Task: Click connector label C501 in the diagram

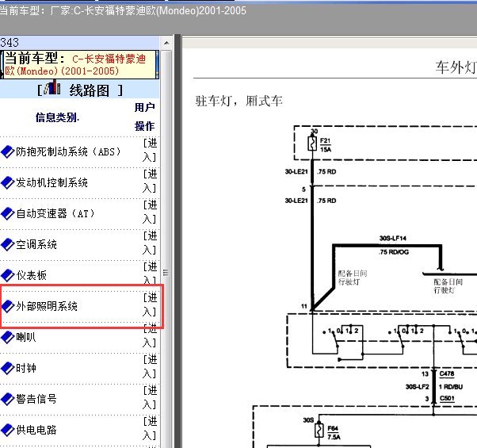Action: pyautogui.click(x=447, y=398)
